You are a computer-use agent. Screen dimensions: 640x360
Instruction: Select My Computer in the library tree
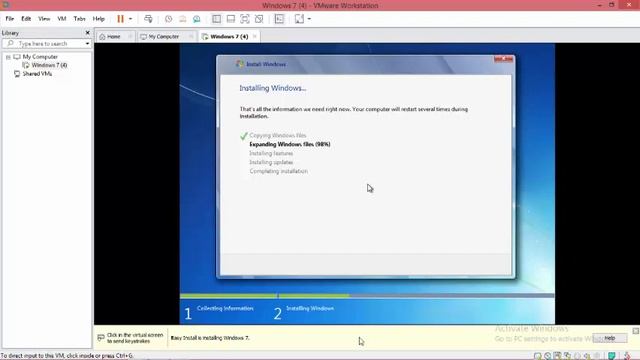pyautogui.click(x=40, y=57)
